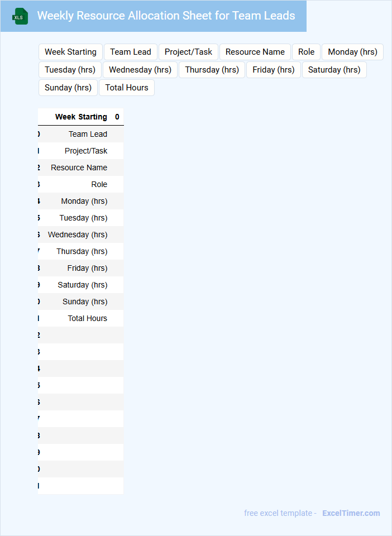
Task: Select the Team Lead tag
Action: (131, 52)
